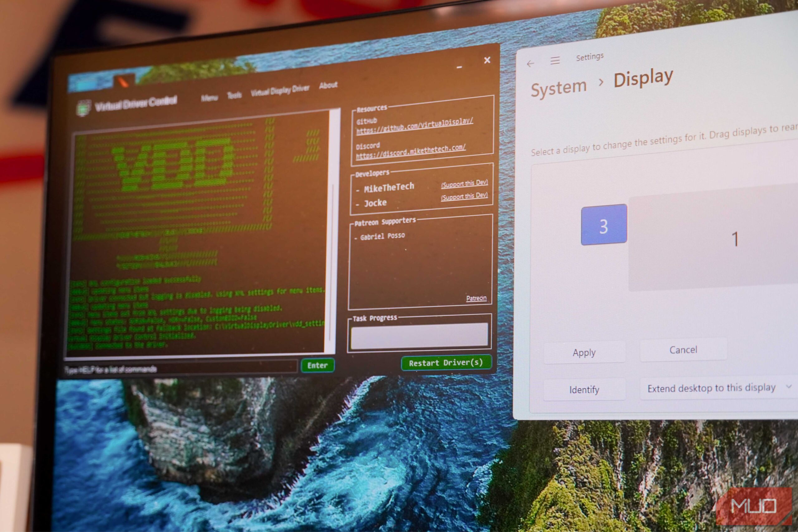
Task: Click the command input field
Action: tap(180, 368)
